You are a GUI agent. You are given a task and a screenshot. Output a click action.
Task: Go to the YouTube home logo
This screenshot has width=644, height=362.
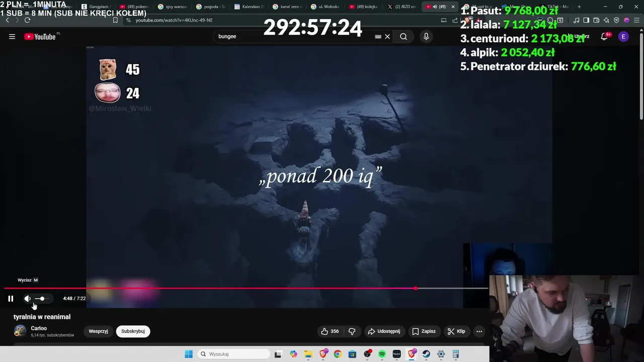coord(40,37)
